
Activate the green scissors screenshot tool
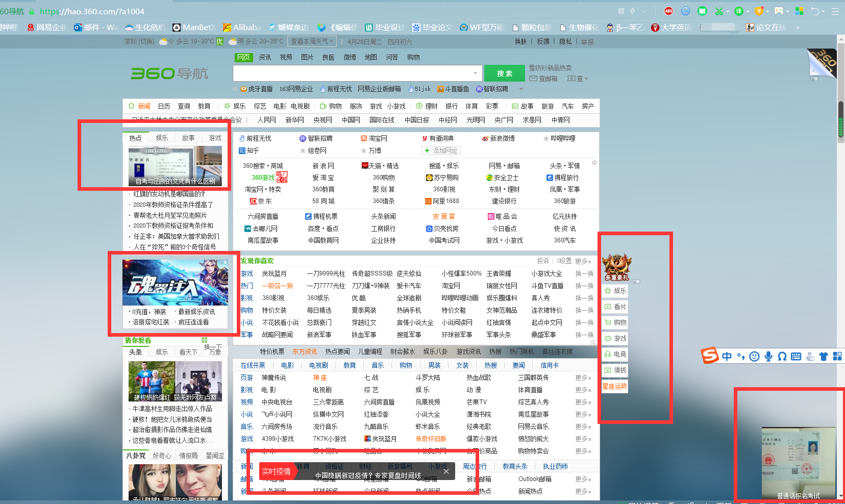(719, 11)
